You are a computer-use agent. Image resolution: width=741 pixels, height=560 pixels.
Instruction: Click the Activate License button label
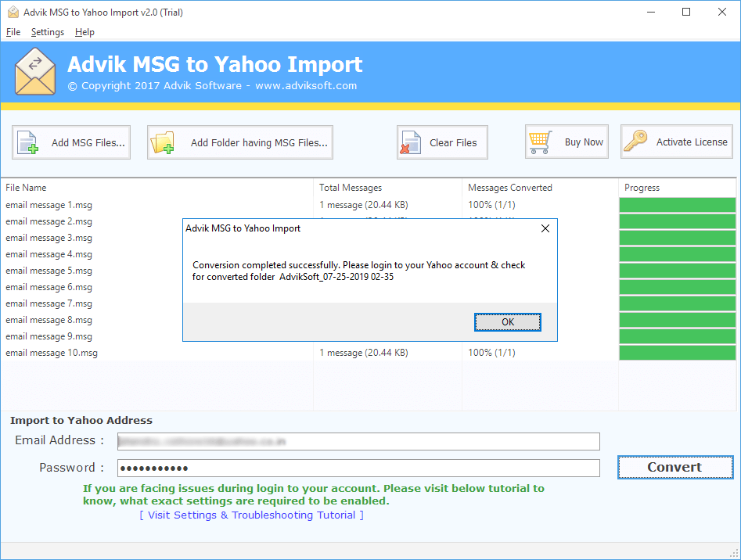pyautogui.click(x=692, y=142)
